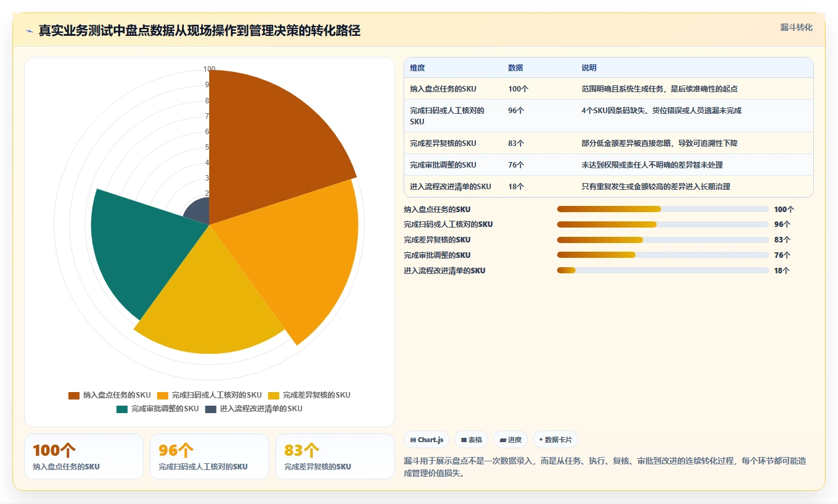Screen dimensions: 838x504
Task: Click the 100个 data card
Action: point(84,456)
